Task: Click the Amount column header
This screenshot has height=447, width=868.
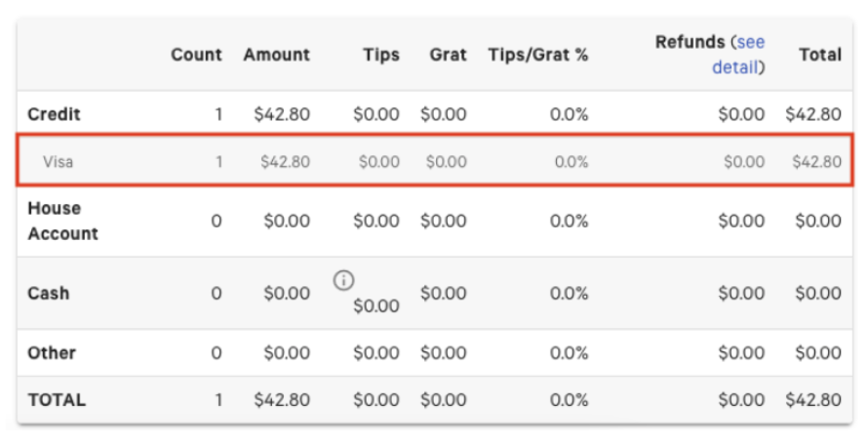Action: click(276, 55)
